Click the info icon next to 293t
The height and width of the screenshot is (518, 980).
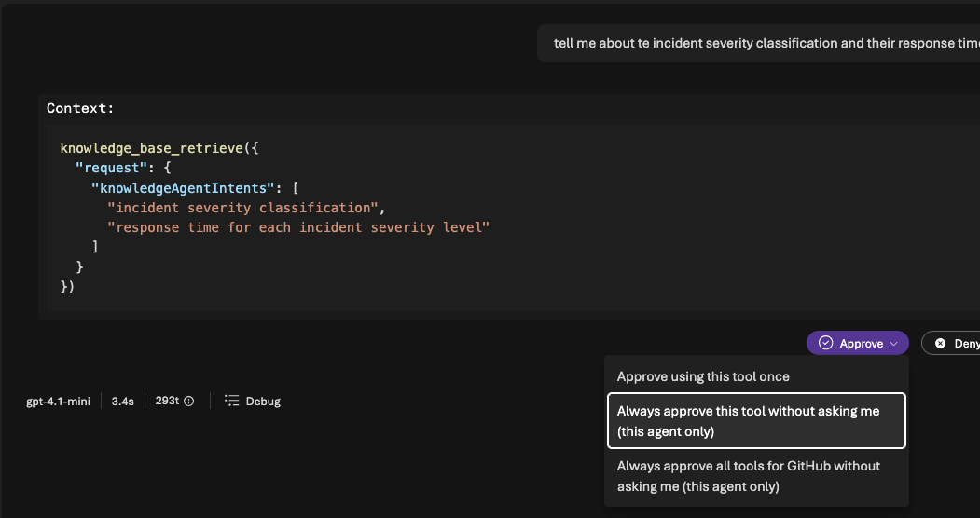tap(189, 402)
